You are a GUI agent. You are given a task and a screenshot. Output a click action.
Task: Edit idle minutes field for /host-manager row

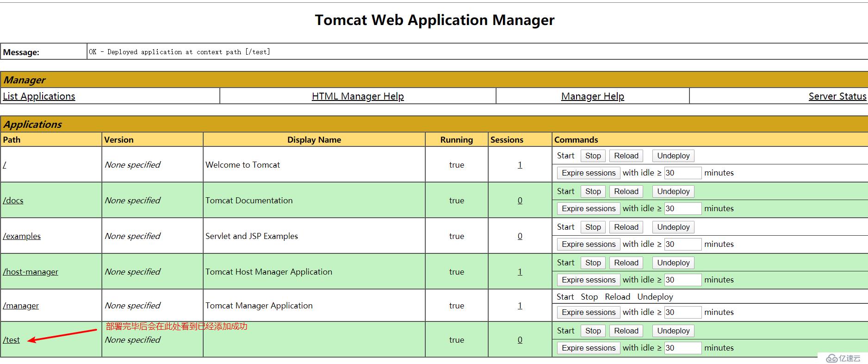click(x=683, y=280)
